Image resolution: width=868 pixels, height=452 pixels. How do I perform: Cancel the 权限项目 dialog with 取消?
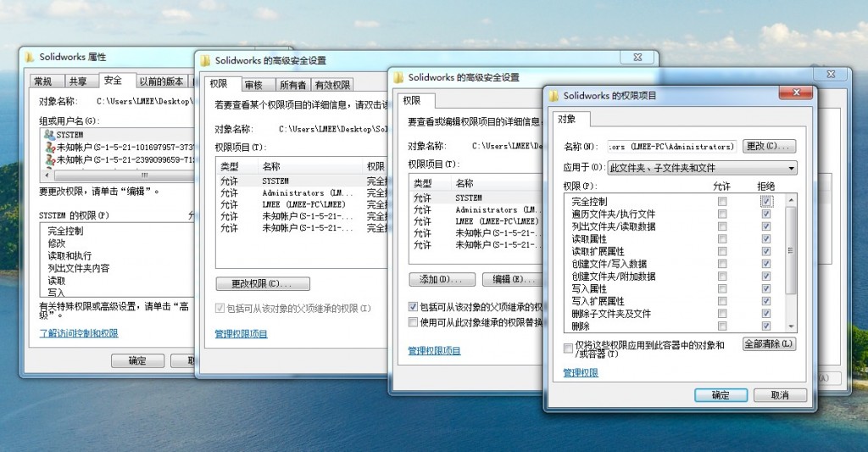780,395
